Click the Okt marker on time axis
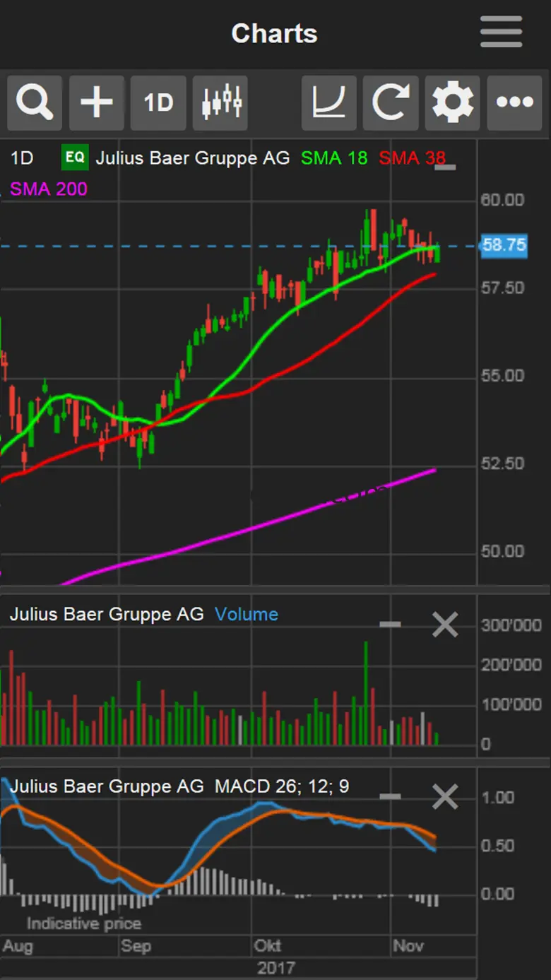This screenshot has height=980, width=551. (x=267, y=945)
